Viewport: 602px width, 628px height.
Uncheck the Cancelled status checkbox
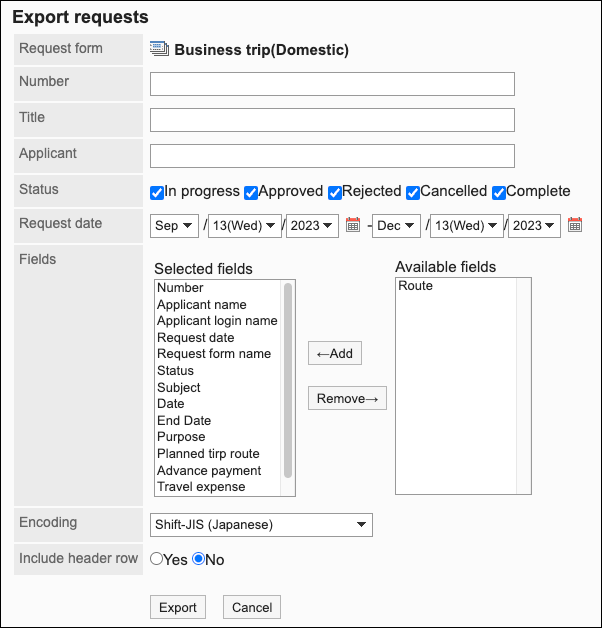click(x=413, y=193)
